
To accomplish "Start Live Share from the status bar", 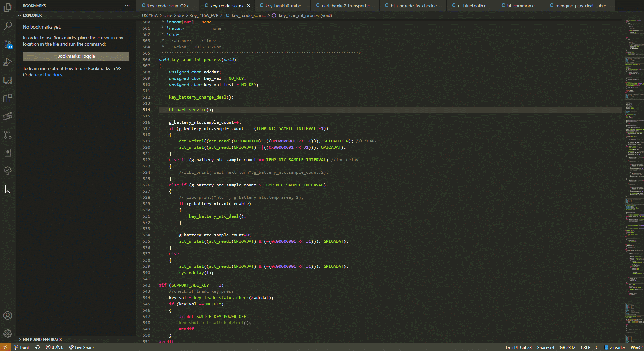I will click(x=81, y=347).
